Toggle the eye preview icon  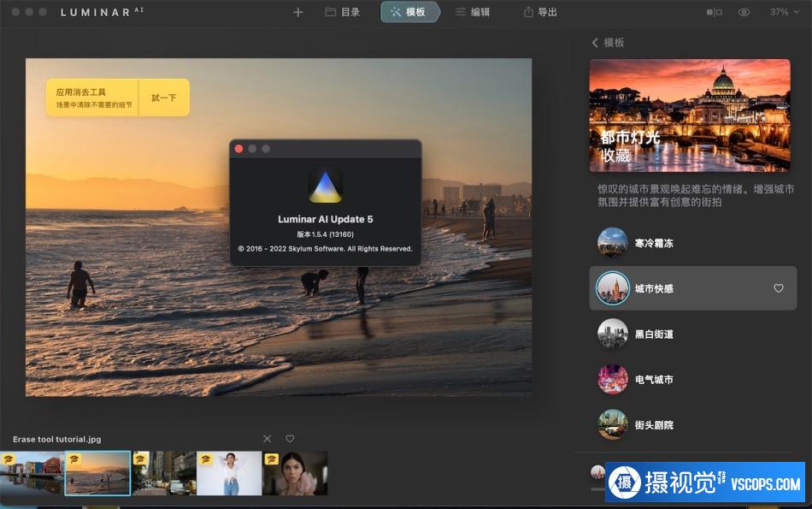(x=744, y=12)
